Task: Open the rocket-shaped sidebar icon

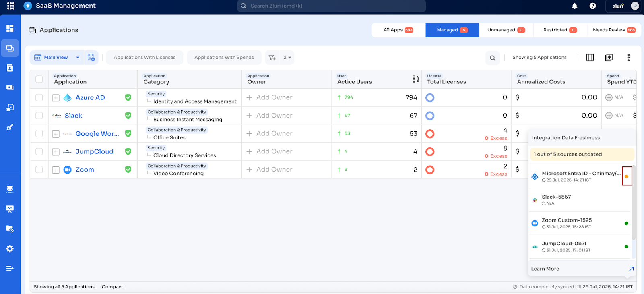Action: coord(10,127)
